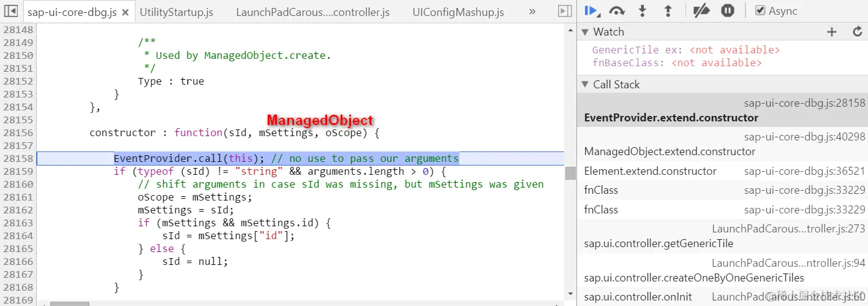Step over next function call
This screenshot has height=306, width=868.
pos(617,10)
